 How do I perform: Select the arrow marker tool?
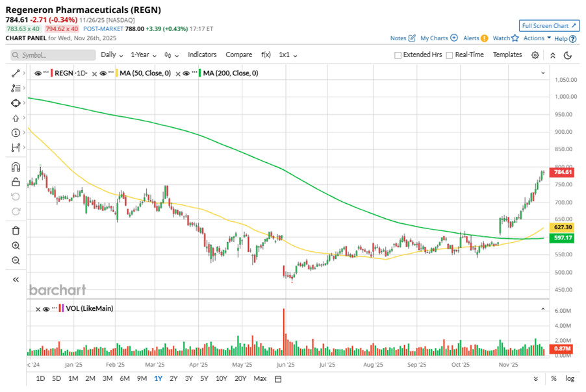[x=16, y=118]
